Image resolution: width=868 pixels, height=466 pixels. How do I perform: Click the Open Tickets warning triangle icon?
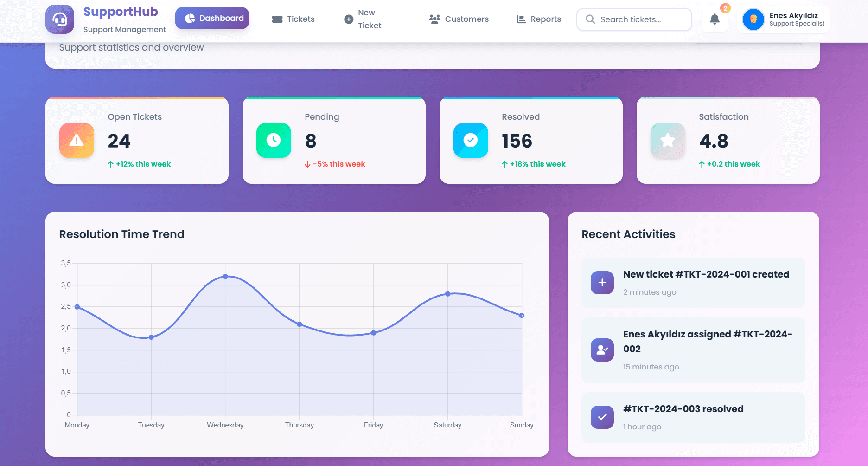(77, 140)
